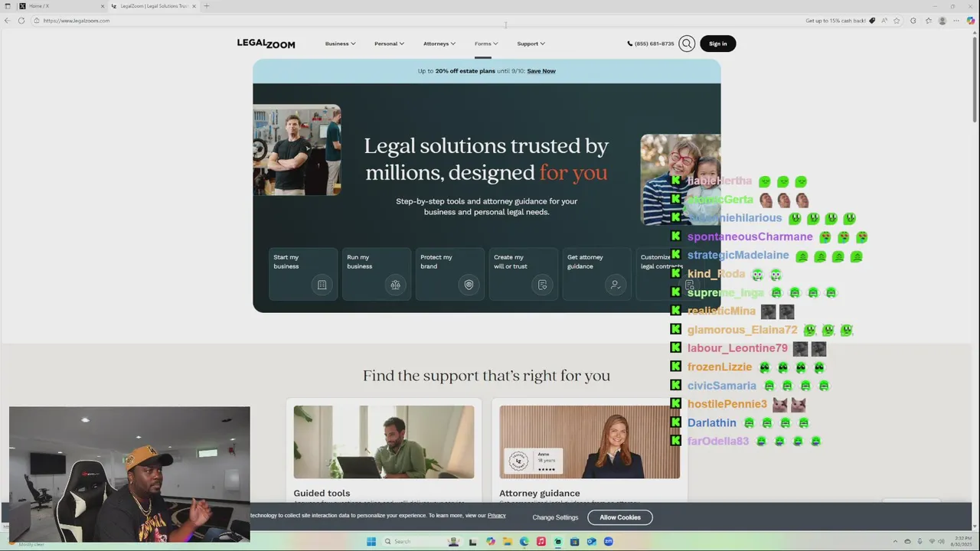Screen dimensions: 980x551
Task: Click the cash back shopping tag icon
Action: (871, 21)
